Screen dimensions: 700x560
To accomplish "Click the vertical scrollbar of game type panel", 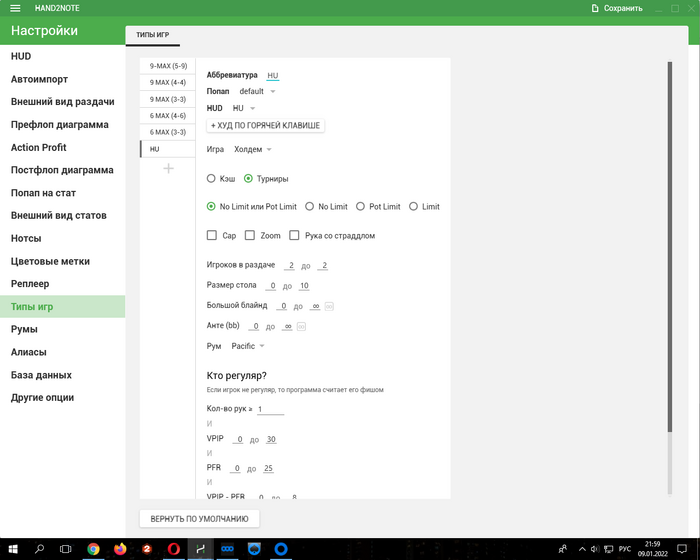I will (670, 247).
